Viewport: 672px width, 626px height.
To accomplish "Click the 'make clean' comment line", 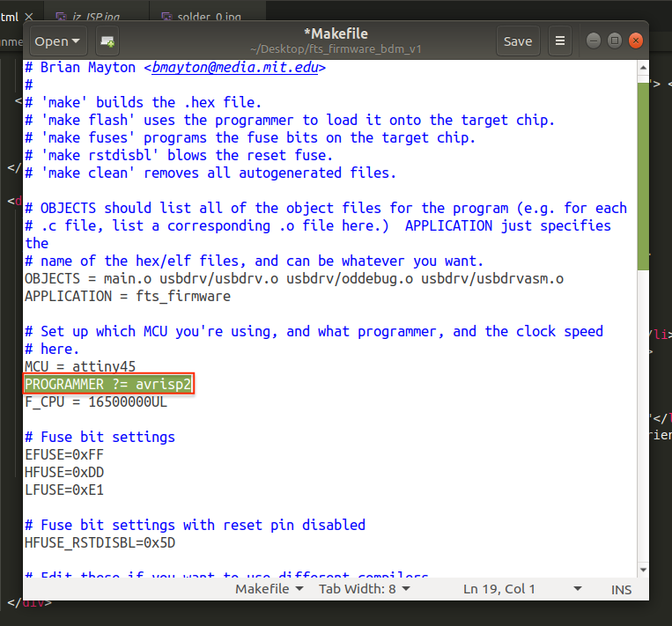I will click(210, 173).
